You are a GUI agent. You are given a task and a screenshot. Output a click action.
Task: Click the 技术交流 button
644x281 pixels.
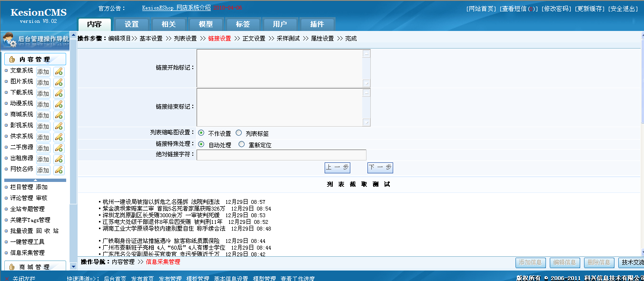pos(631,262)
